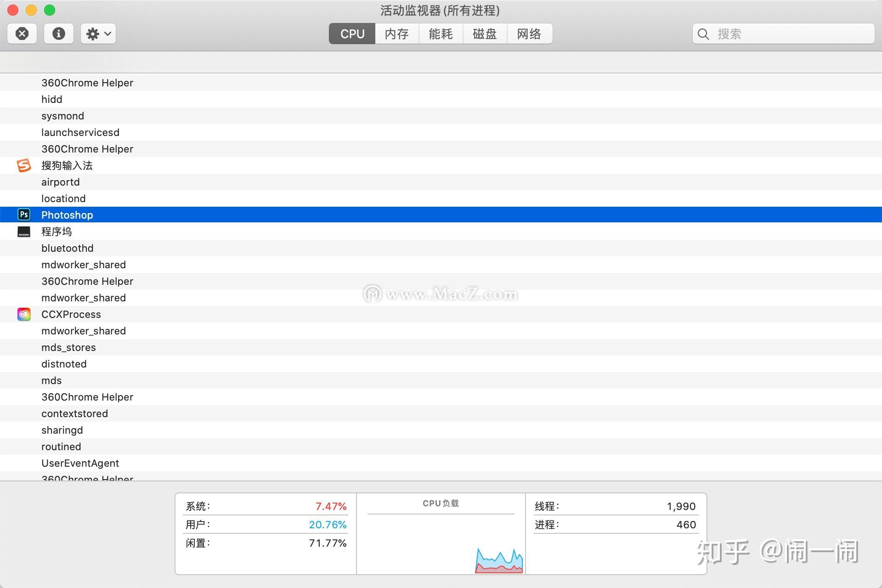Click the Activity Monitor info button
This screenshot has width=882, height=588.
tap(58, 34)
